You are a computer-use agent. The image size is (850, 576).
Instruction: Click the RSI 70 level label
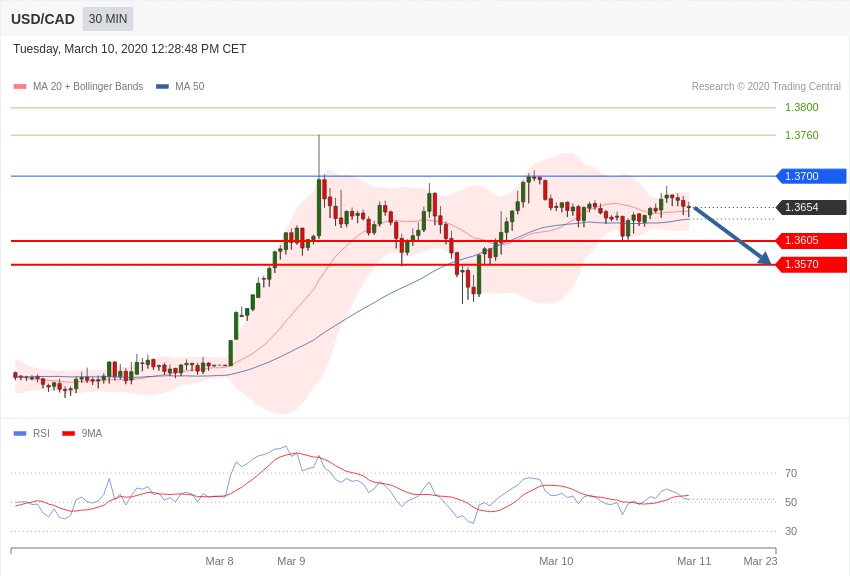[x=791, y=473]
